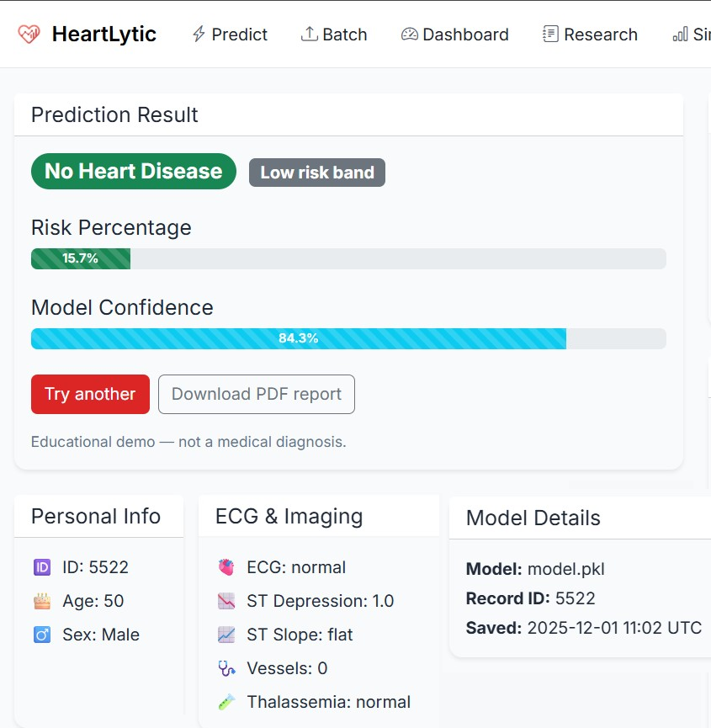
Task: Click the stethoscope Vessels icon
Action: coord(226,668)
